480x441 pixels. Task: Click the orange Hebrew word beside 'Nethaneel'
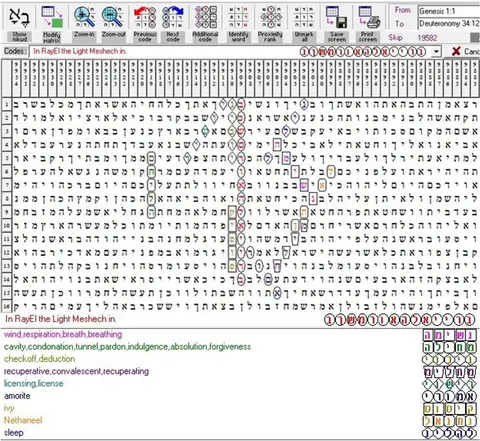pos(450,421)
